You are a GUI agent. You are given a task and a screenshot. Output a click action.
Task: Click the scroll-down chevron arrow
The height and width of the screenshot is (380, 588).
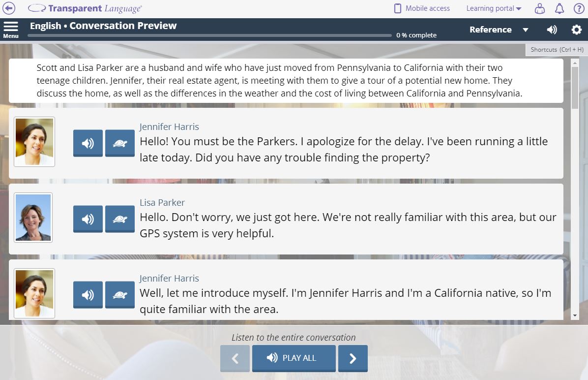point(574,315)
